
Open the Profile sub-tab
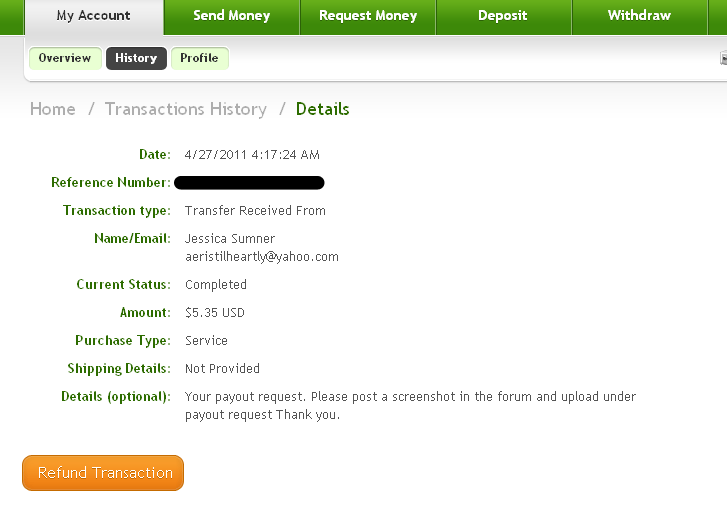click(x=199, y=58)
